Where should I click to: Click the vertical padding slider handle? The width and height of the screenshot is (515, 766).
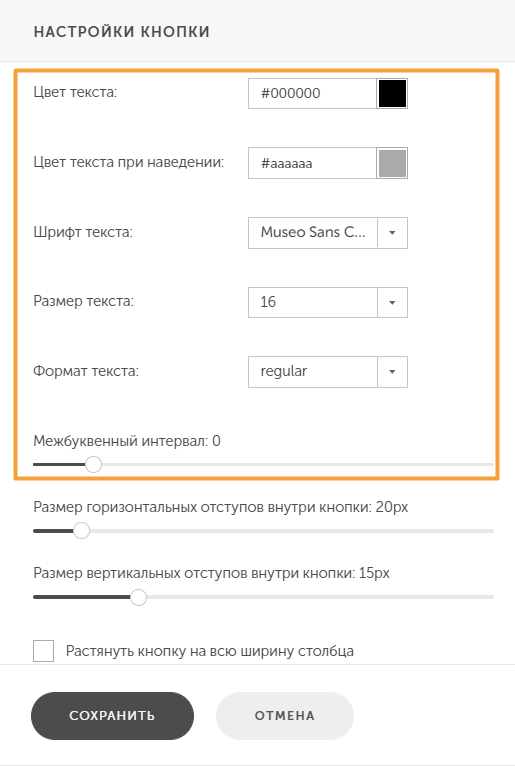[139, 597]
